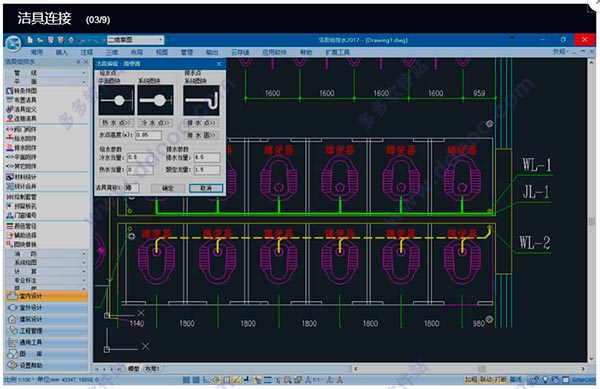Open the 二维草图 workspace dropdown

point(135,40)
